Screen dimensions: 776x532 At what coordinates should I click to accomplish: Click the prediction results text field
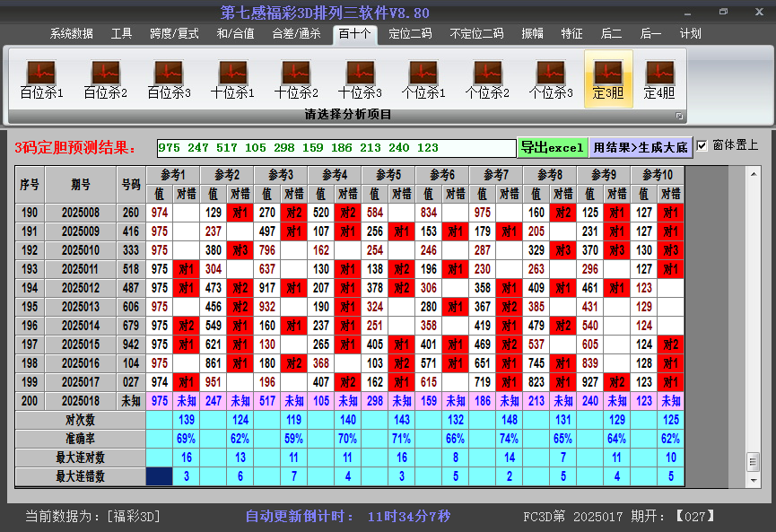(336, 148)
